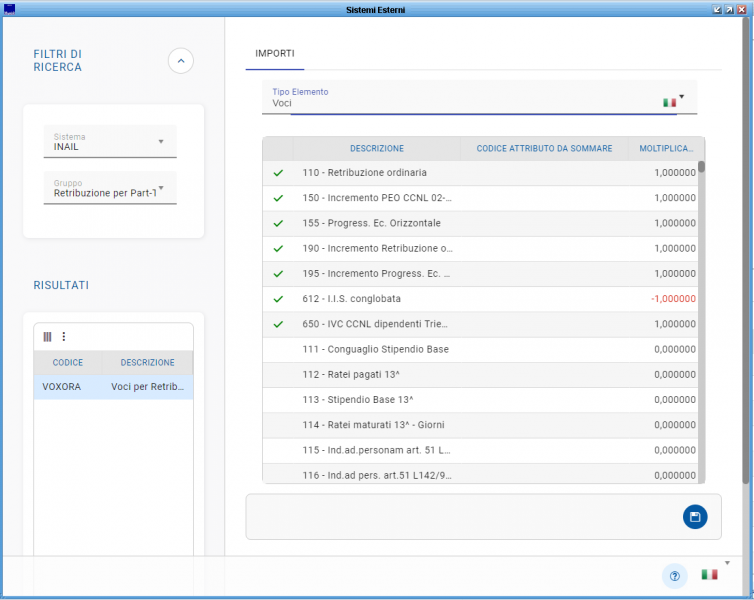Expand the Tipo Elemento Voci dropdown

[682, 97]
